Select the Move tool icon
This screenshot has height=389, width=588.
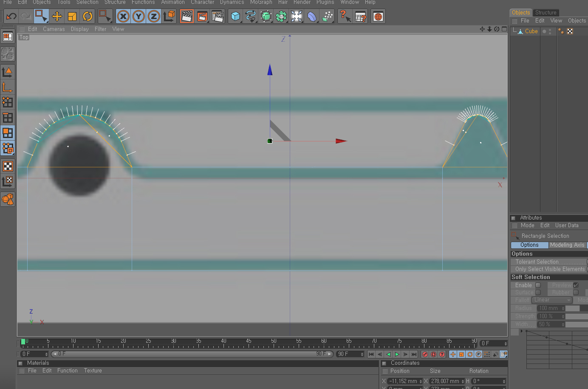57,17
